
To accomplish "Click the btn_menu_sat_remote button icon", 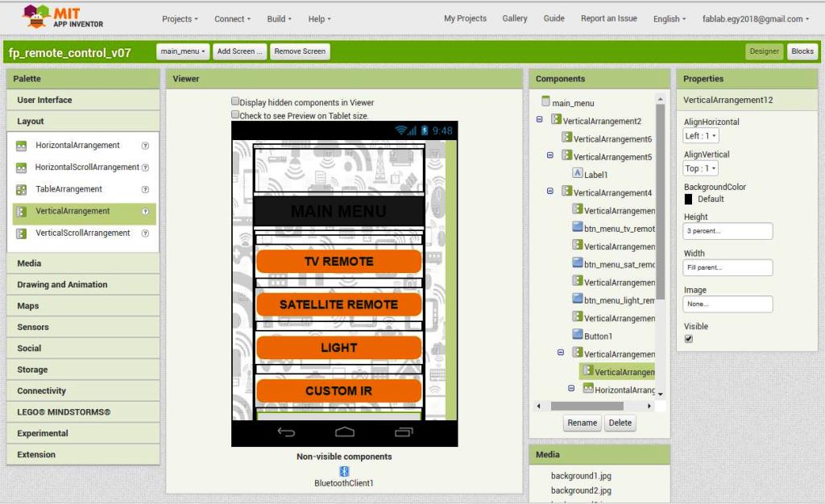I will coord(577,262).
